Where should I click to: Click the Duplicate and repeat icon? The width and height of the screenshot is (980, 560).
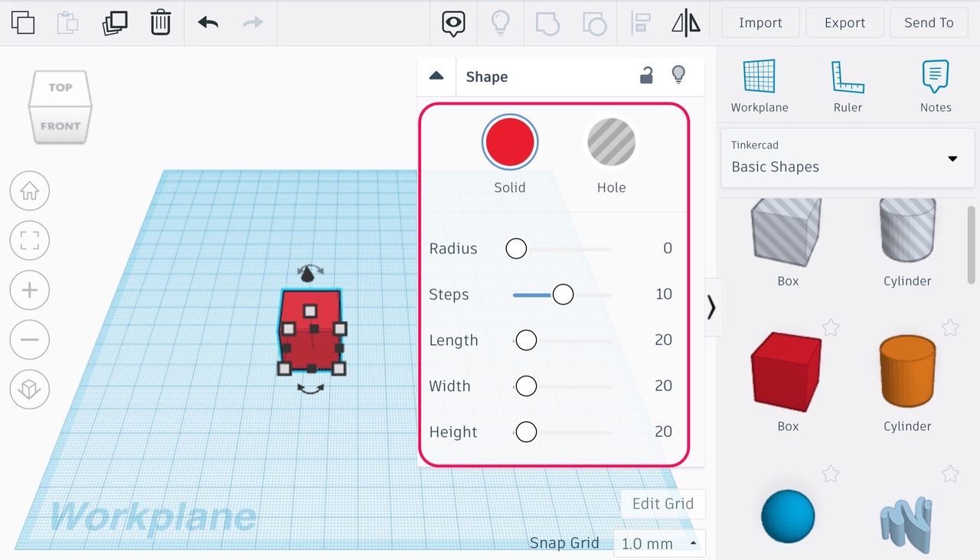coord(115,23)
